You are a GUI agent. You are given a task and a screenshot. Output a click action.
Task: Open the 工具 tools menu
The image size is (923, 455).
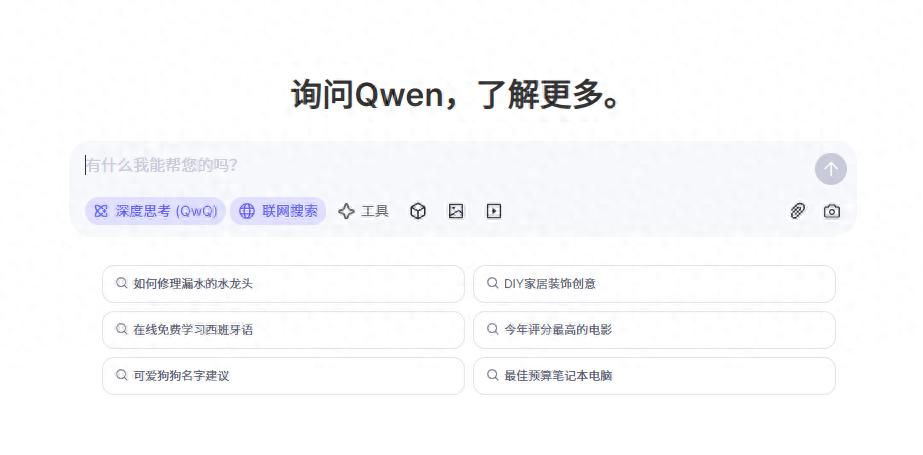point(363,211)
